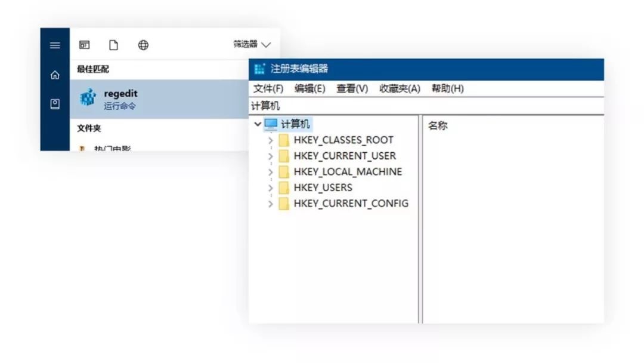The height and width of the screenshot is (363, 644).
Task: Select the regedit 运行命令 search result
Action: point(149,97)
